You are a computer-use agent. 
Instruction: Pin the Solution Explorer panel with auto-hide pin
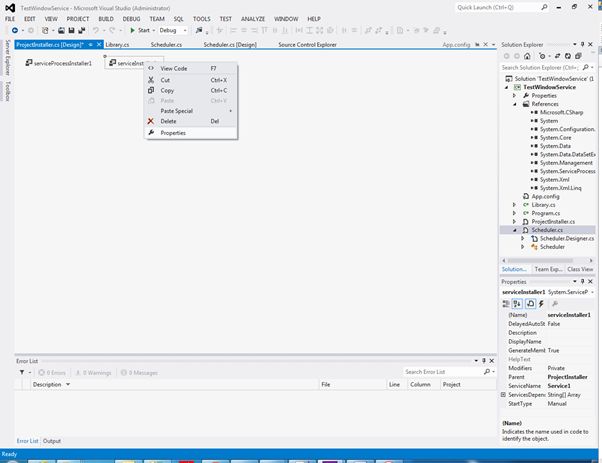[x=582, y=45]
